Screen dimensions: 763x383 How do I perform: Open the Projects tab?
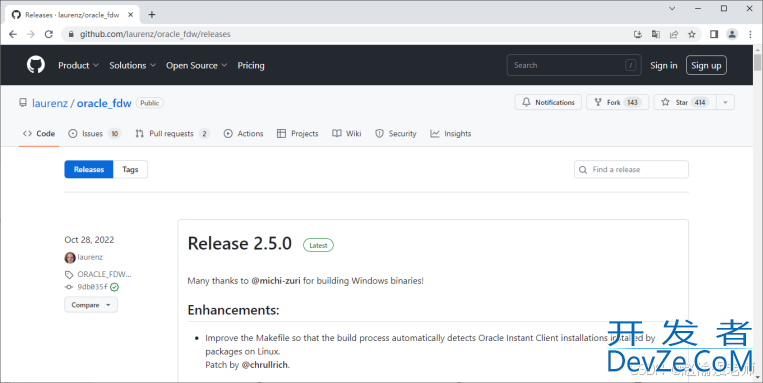(297, 133)
